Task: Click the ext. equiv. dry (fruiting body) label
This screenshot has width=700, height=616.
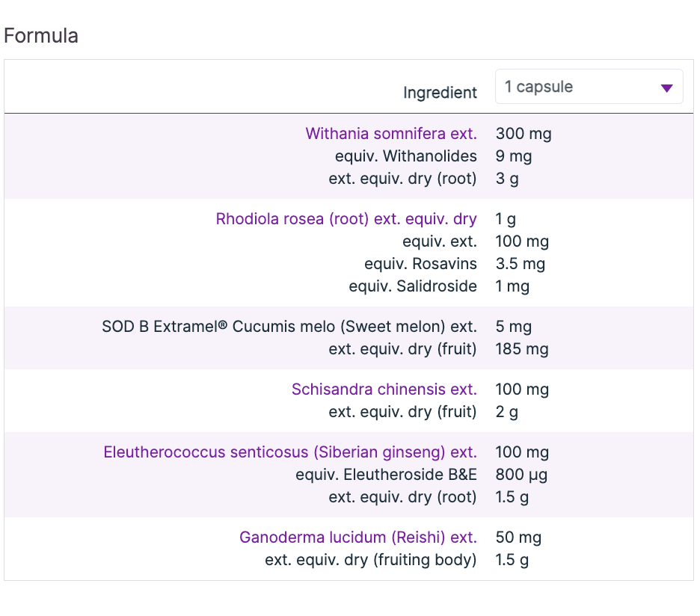Action: (370, 560)
